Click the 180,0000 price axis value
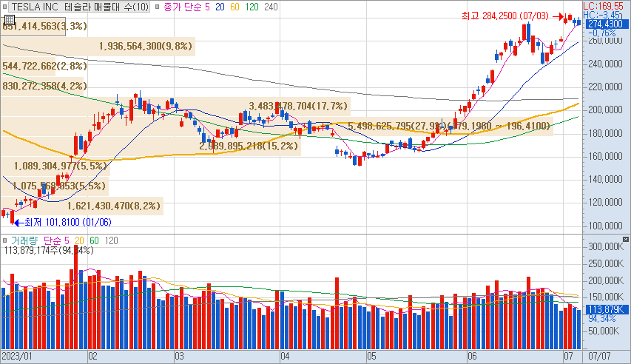The height and width of the screenshot is (364, 631). (605, 133)
